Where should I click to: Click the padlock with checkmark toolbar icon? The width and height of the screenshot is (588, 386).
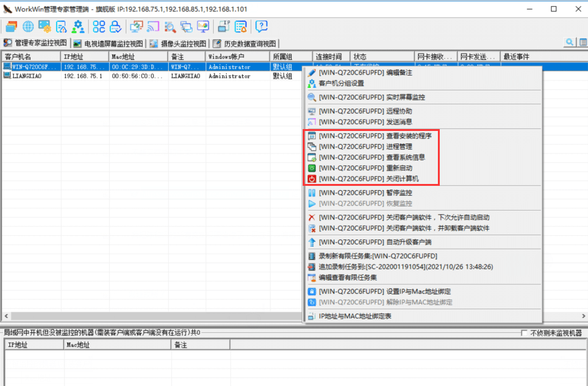click(x=115, y=26)
